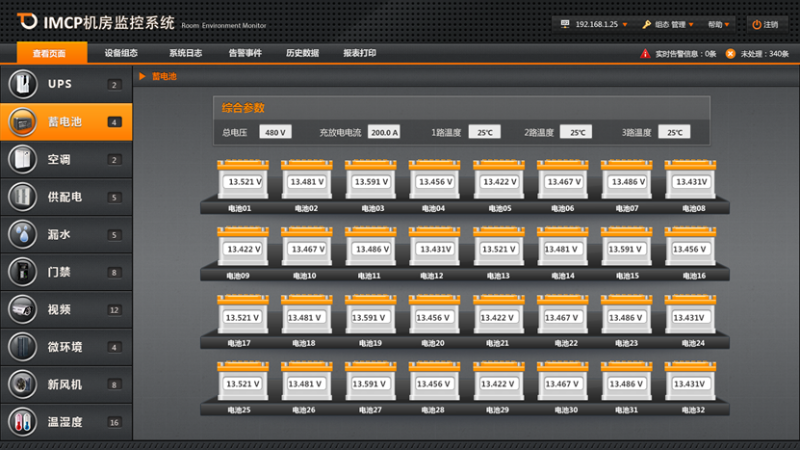Go to the 告警事件 tab
This screenshot has width=800, height=450.
(245, 53)
